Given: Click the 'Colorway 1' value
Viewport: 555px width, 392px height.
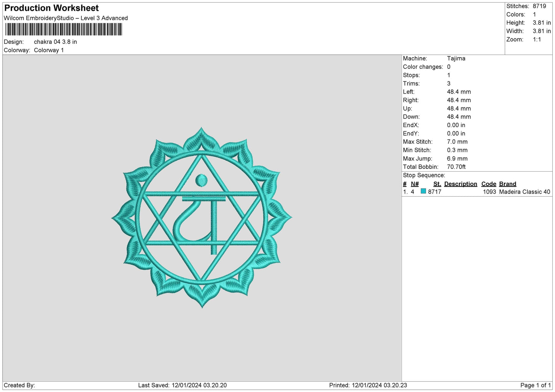Looking at the screenshot, I should coord(49,50).
